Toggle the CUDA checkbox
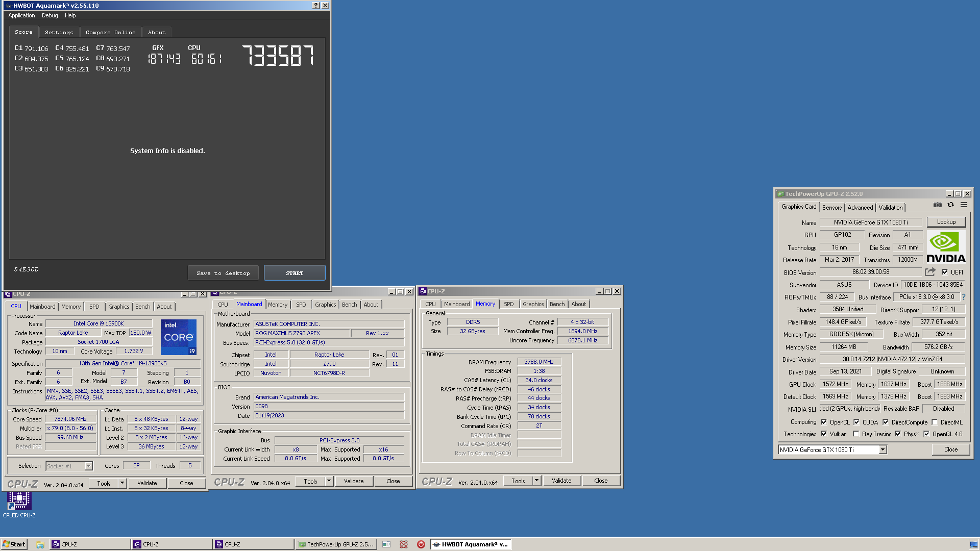The height and width of the screenshot is (551, 980). [x=856, y=422]
